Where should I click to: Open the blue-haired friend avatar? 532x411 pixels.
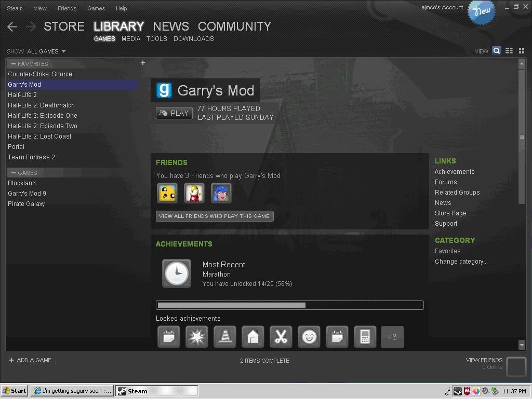point(221,193)
